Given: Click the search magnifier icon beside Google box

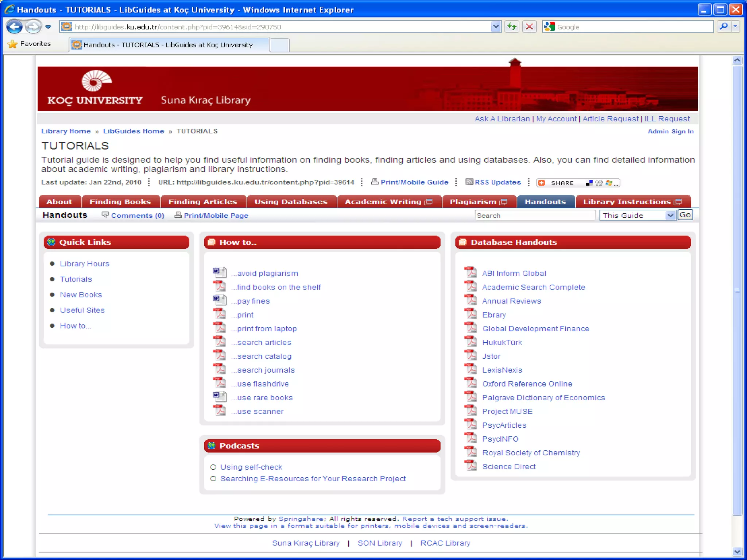Looking at the screenshot, I should point(723,27).
